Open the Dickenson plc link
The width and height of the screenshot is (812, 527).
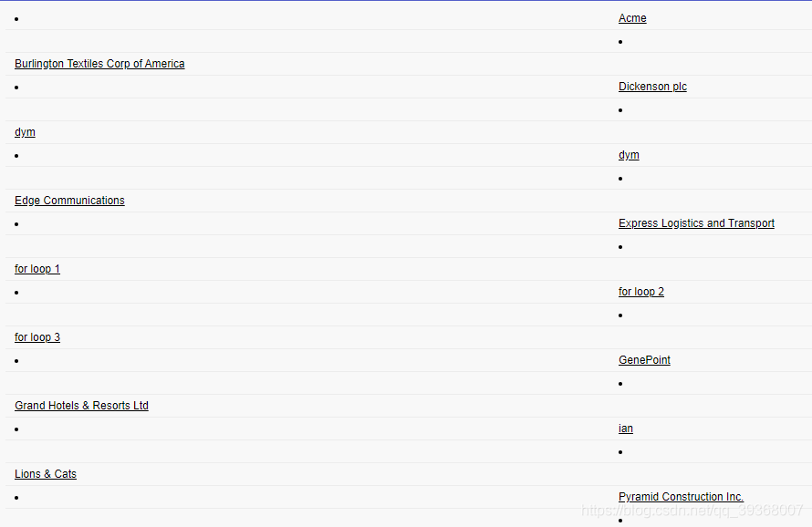tap(652, 86)
